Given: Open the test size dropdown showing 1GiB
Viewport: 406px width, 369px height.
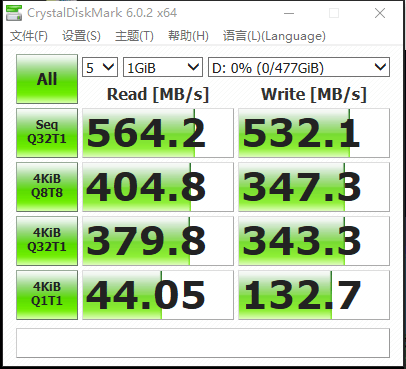Looking at the screenshot, I should [x=163, y=67].
